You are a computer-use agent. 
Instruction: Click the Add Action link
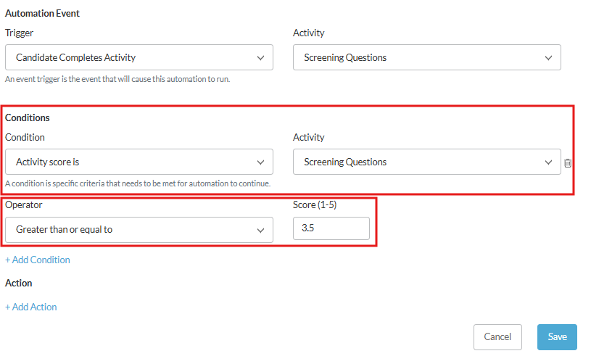(x=31, y=307)
